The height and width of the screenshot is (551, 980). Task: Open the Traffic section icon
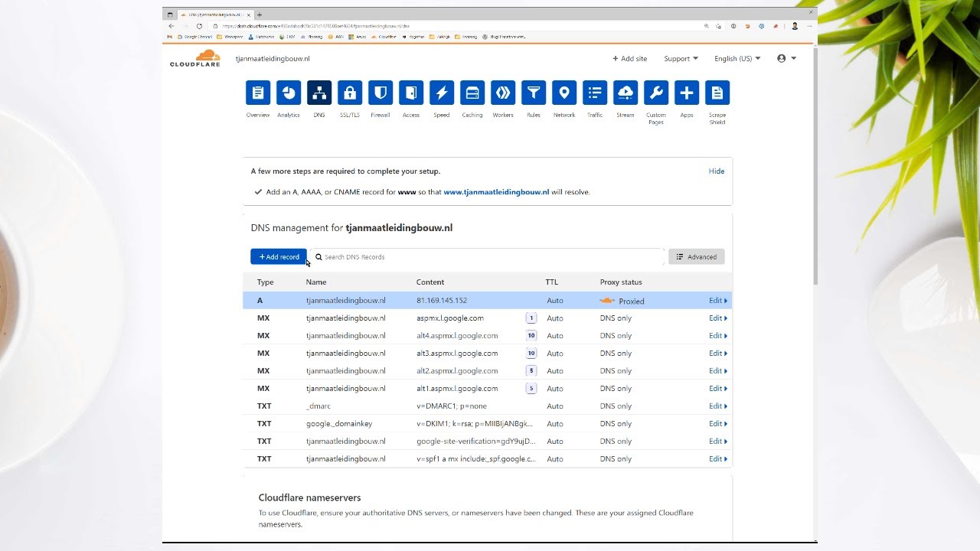[595, 93]
